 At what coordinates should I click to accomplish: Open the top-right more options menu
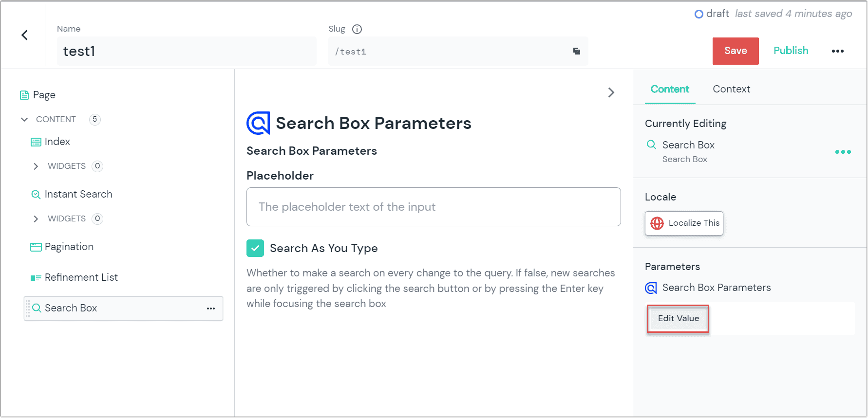(x=837, y=51)
